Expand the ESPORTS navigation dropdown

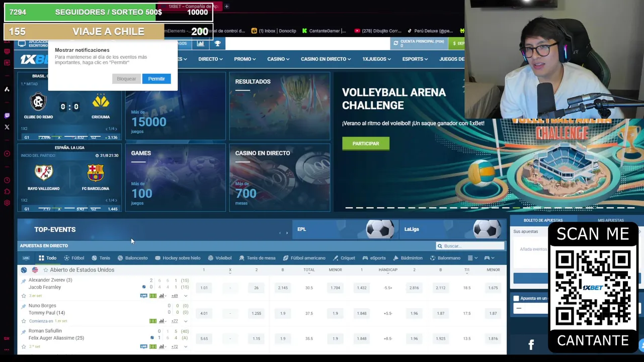point(415,59)
